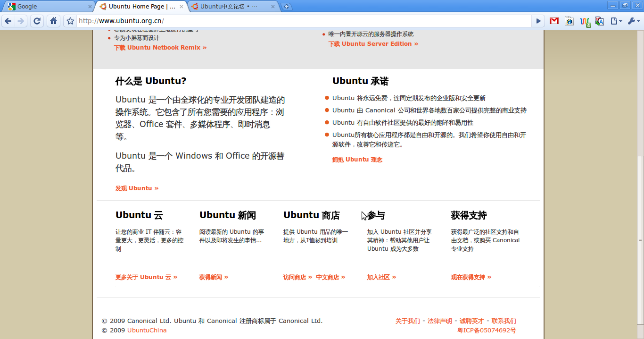
Task: Switch to the Ubuntu中文论坛 tab
Action: pyautogui.click(x=233, y=7)
